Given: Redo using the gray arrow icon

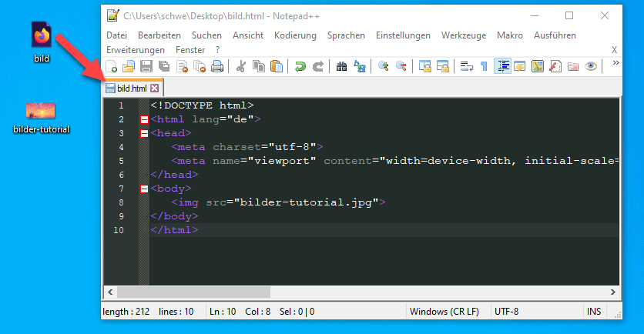Looking at the screenshot, I should 318,66.
